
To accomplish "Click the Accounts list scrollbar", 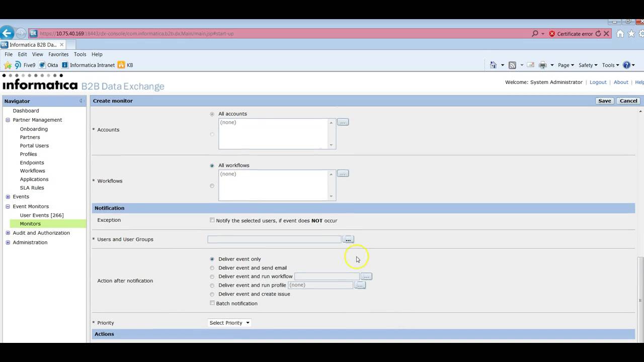I will [331, 134].
